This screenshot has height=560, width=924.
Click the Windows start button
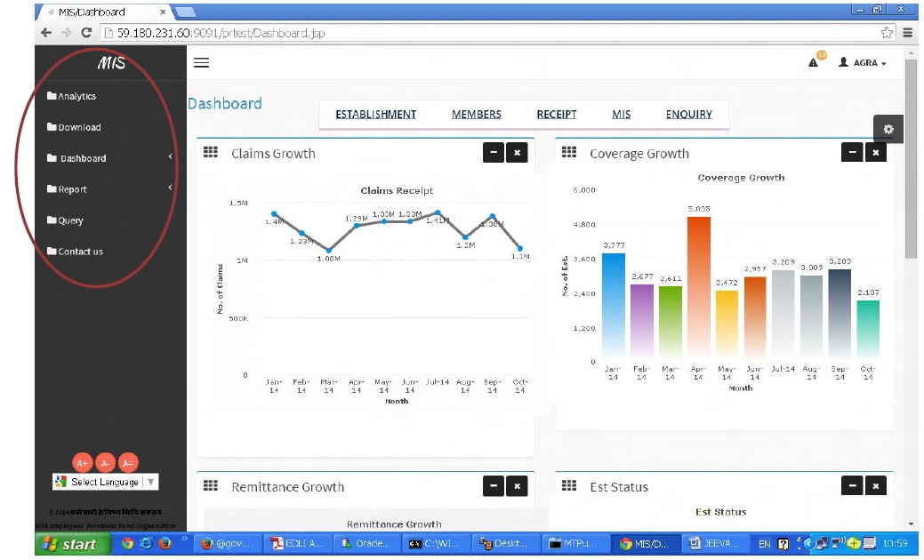[73, 544]
